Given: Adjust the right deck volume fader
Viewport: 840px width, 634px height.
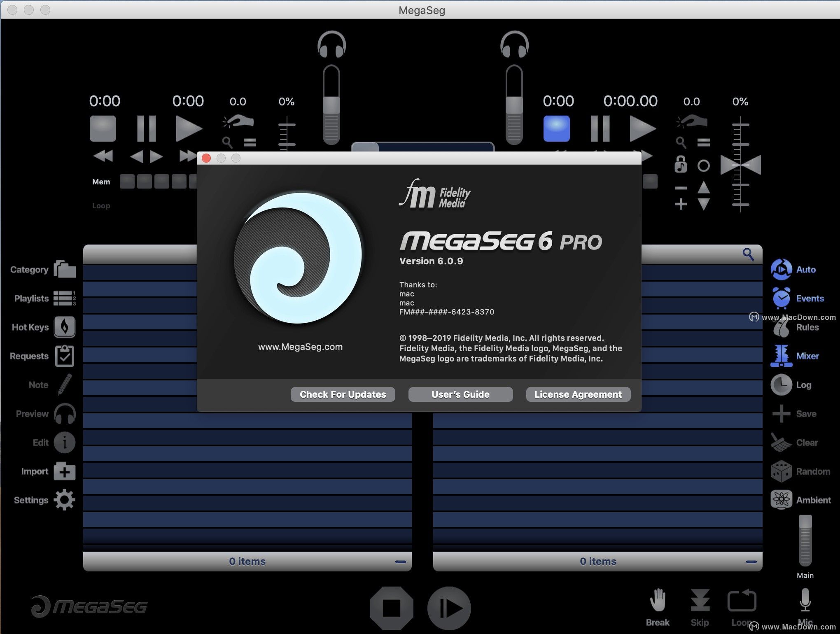Looking at the screenshot, I should click(x=514, y=105).
